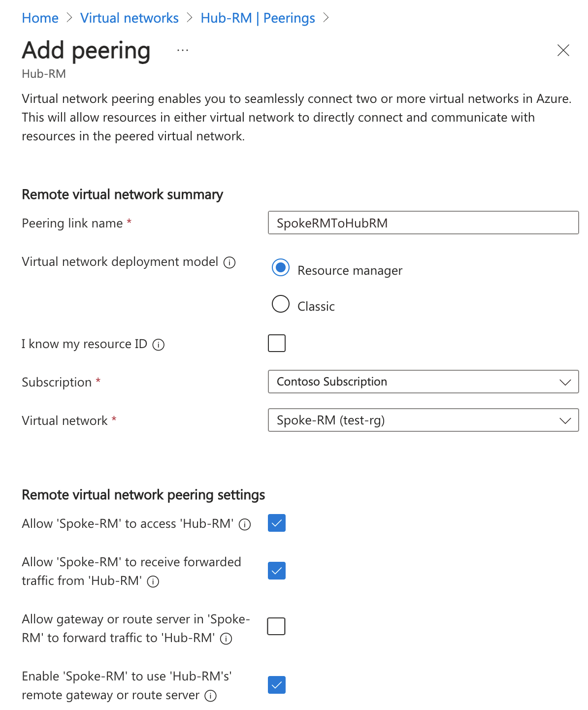Open the Subscription dropdown
The height and width of the screenshot is (710, 588).
click(423, 382)
